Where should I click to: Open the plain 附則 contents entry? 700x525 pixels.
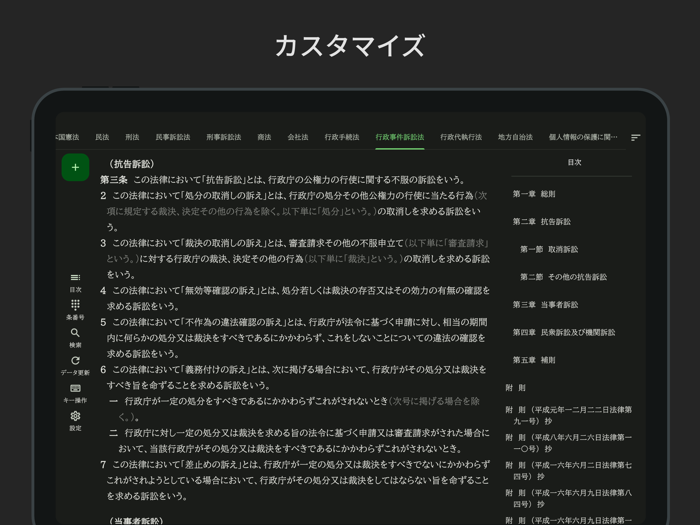pos(516,388)
